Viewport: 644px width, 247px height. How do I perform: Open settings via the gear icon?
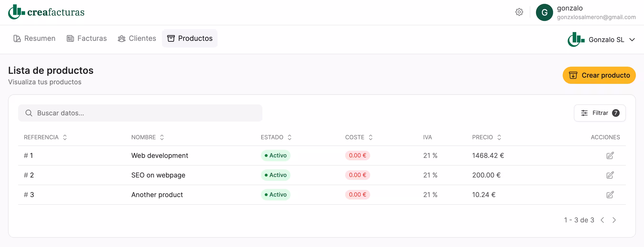519,12
